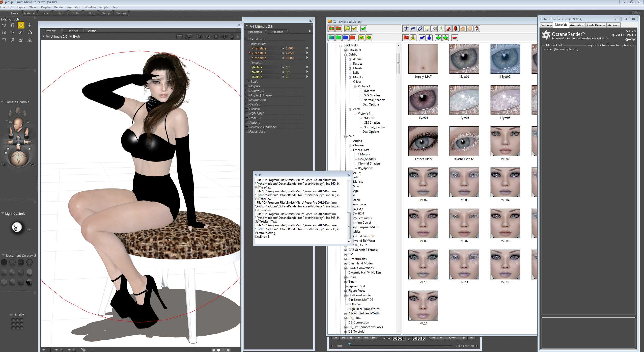Toggle the Skip Frames option

click(476, 346)
